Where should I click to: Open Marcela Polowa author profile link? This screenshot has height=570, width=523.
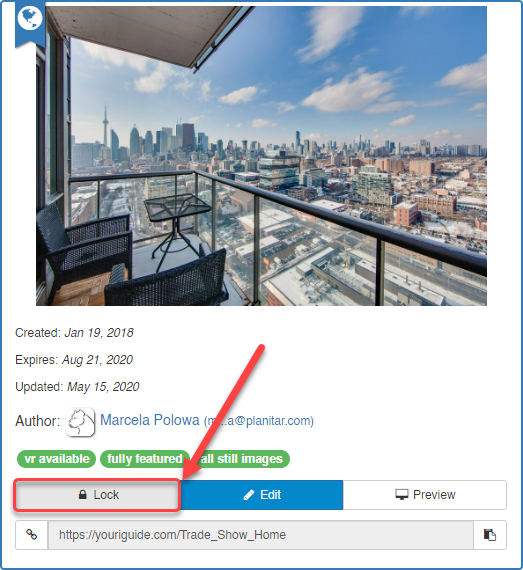point(150,420)
